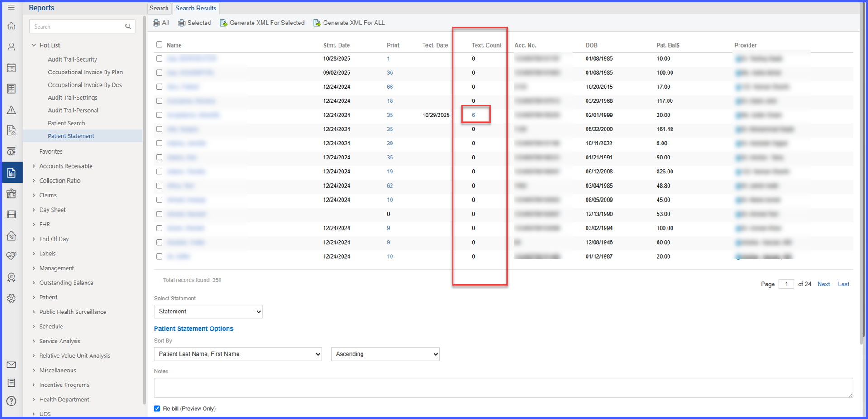
Task: Click Generate XML For ALL
Action: tap(349, 23)
